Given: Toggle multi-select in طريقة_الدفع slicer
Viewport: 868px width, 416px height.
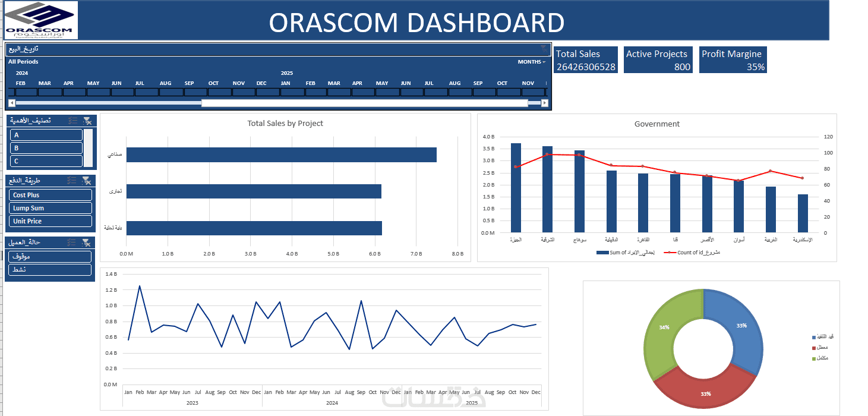Looking at the screenshot, I should (73, 180).
